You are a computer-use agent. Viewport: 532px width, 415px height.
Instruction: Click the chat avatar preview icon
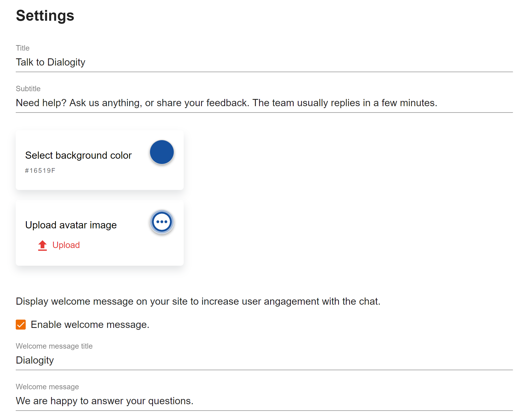162,222
